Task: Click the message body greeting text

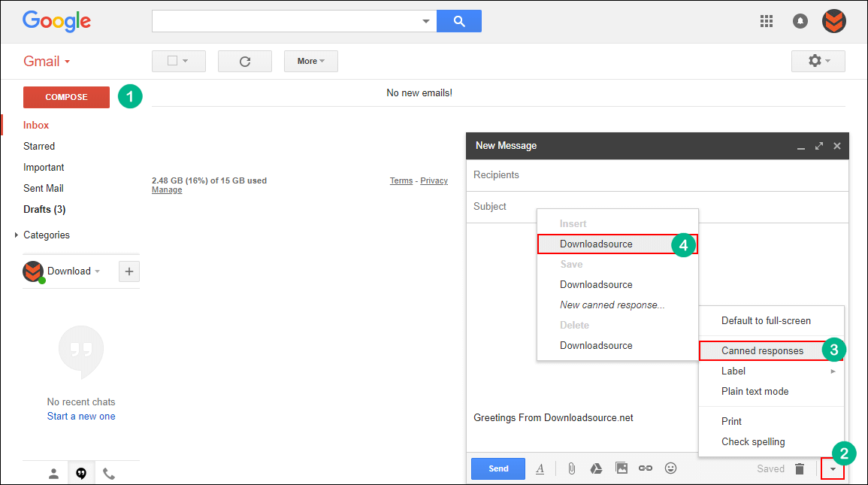Action: click(553, 418)
